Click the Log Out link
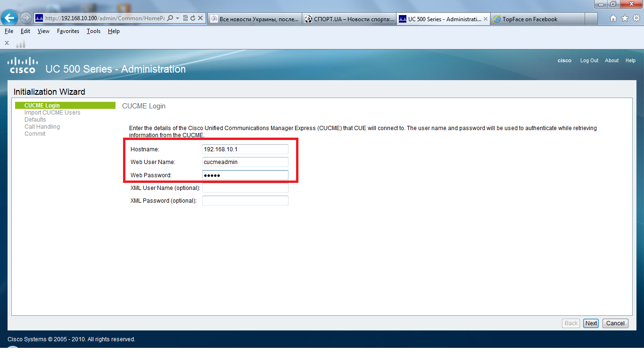 click(589, 60)
